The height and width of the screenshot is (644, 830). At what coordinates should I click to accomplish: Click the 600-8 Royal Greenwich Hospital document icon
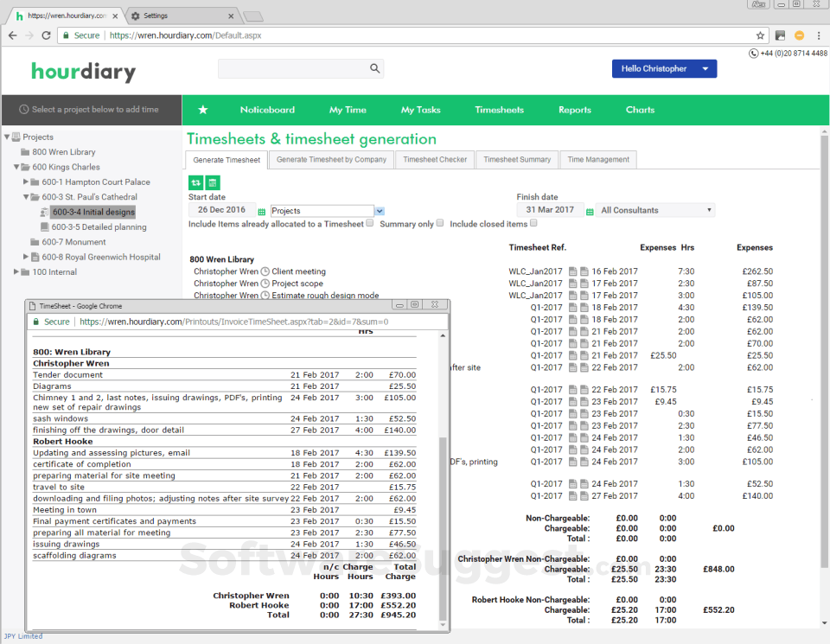pos(35,258)
